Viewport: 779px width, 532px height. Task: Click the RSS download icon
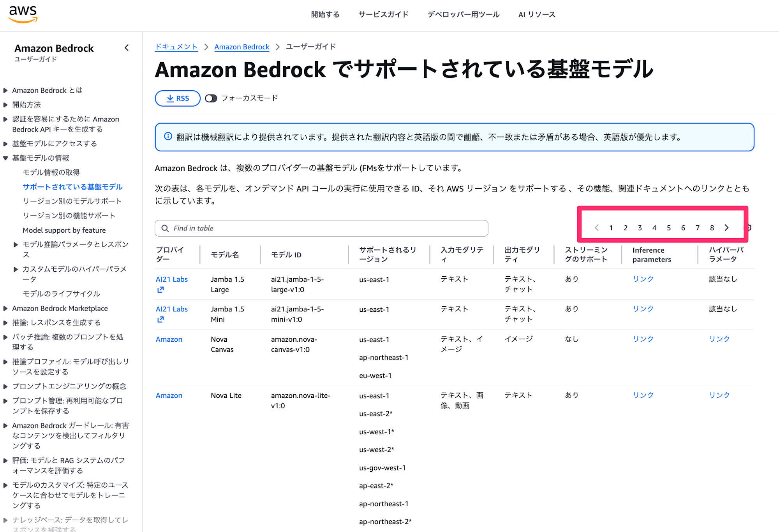[x=170, y=98]
